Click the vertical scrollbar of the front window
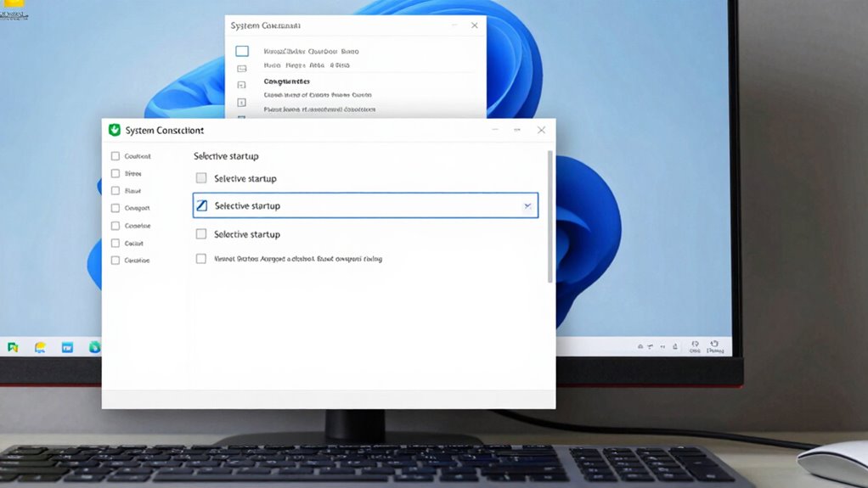The height and width of the screenshot is (488, 868). [x=550, y=216]
